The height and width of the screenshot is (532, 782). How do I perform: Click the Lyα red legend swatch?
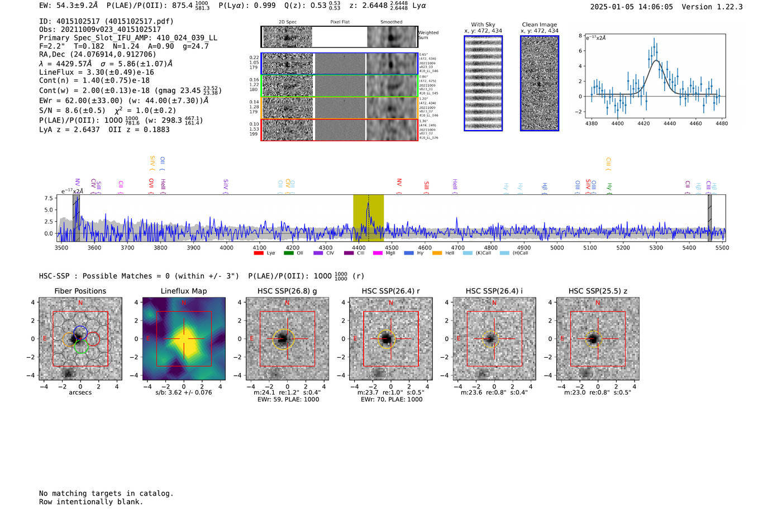[x=258, y=253]
